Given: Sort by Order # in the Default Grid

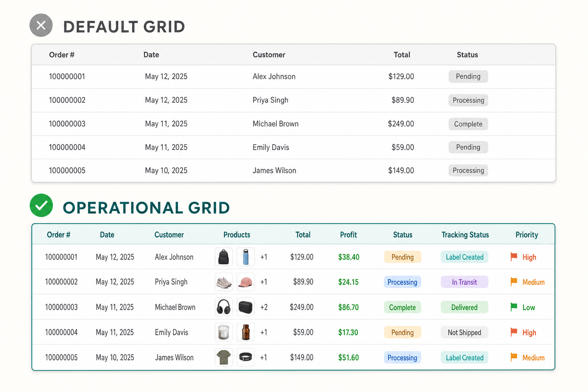Looking at the screenshot, I should [x=62, y=55].
